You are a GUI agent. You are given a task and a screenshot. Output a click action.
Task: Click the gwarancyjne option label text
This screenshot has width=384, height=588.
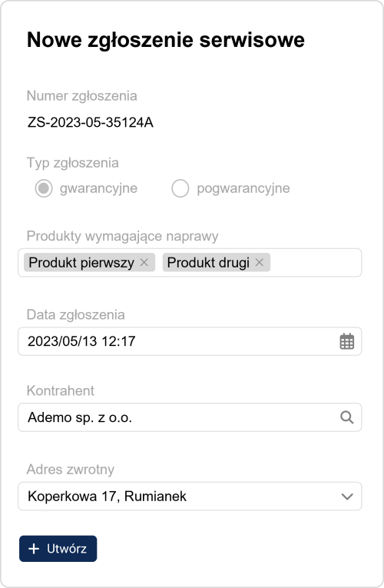point(98,188)
